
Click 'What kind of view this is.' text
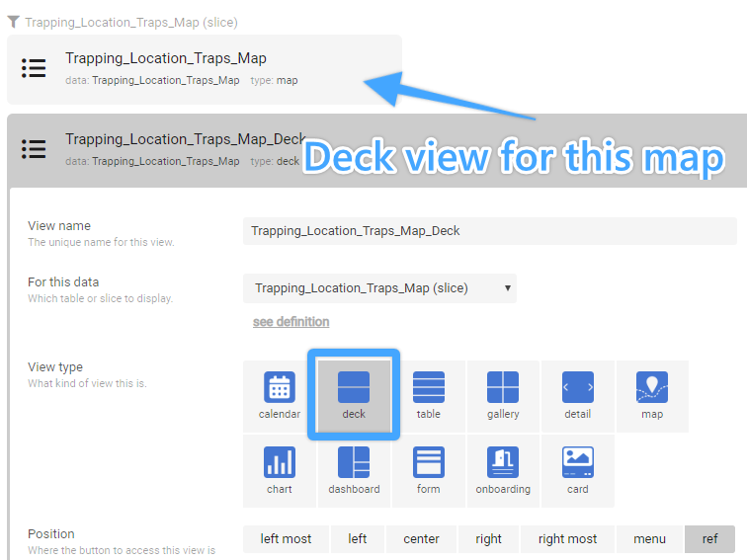[x=87, y=383]
